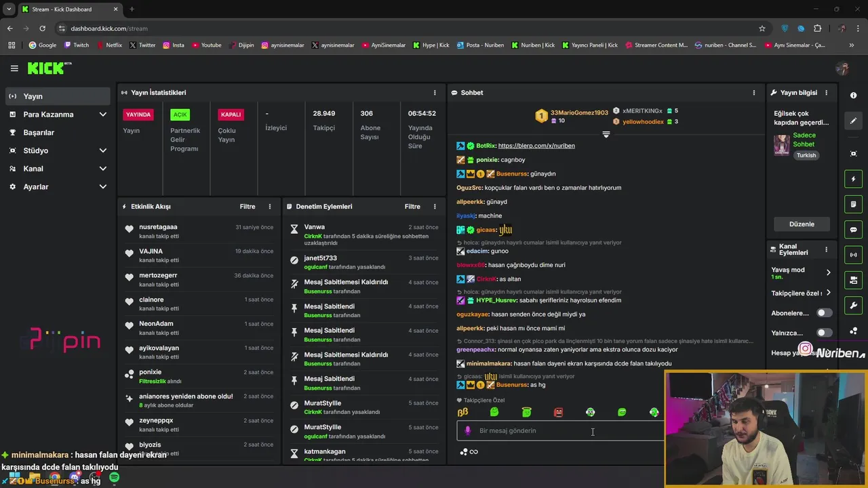Viewport: 868px width, 488px height.
Task: Open the Spotify icon in the taskbar
Action: pos(114,478)
